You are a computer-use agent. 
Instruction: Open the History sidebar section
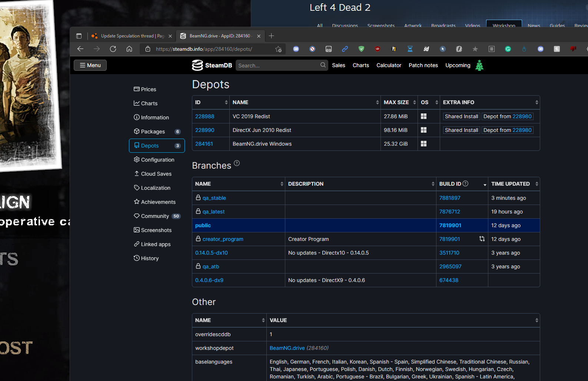coord(157,258)
